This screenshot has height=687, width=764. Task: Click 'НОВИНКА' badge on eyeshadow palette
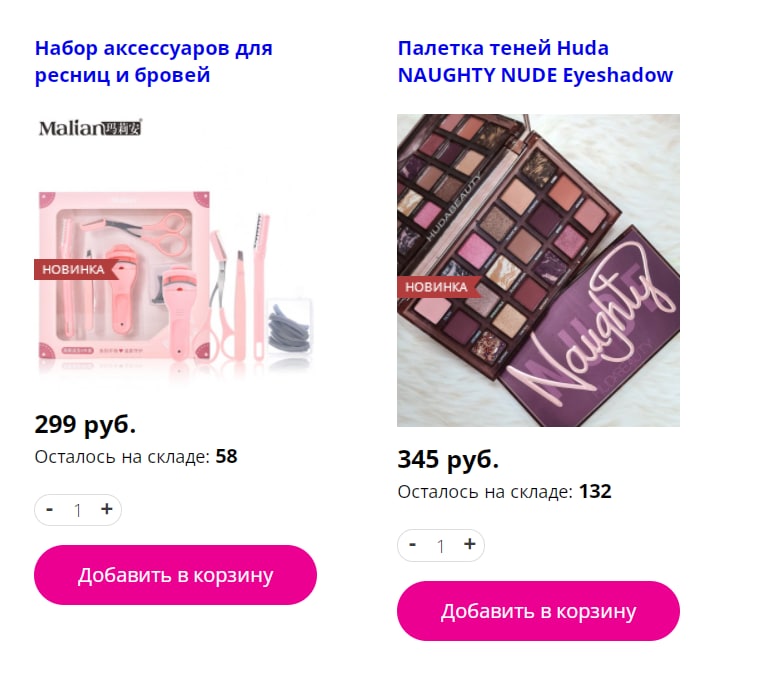pyautogui.click(x=439, y=287)
